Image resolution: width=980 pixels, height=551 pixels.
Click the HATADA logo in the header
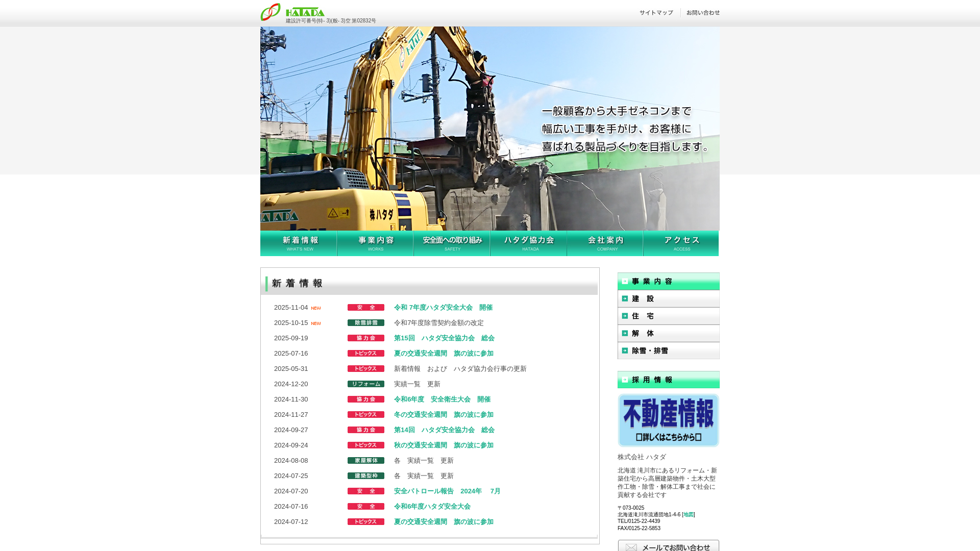tap(292, 12)
